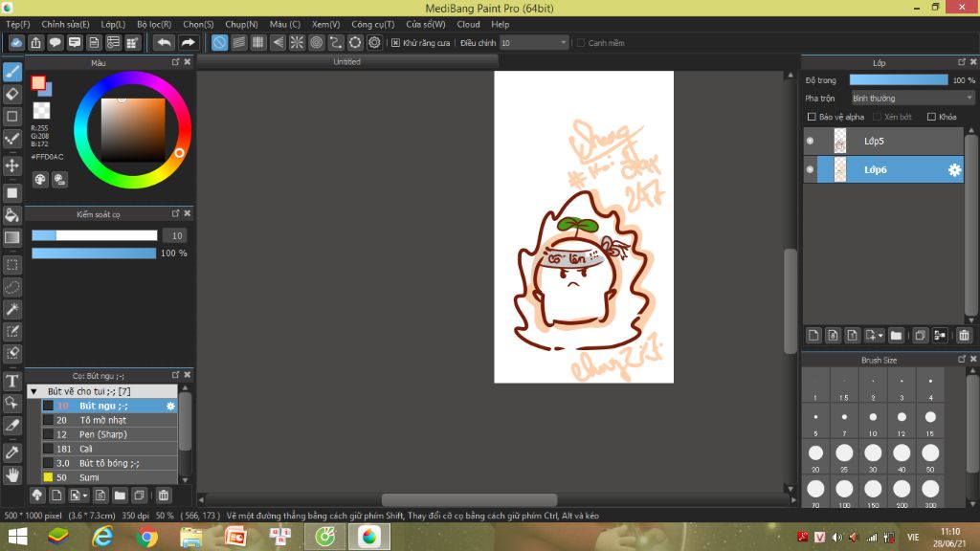Enable the circle snap guide

pos(316,42)
